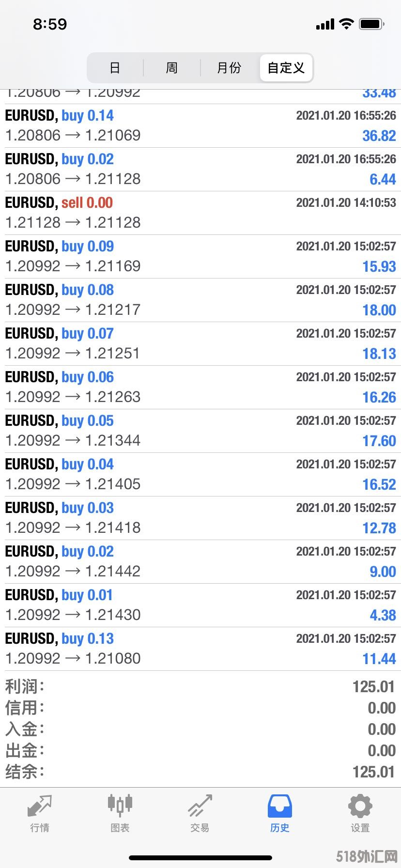This screenshot has height=868, width=401.
Task: Tap the 结余 balance summary line
Action: 200,772
